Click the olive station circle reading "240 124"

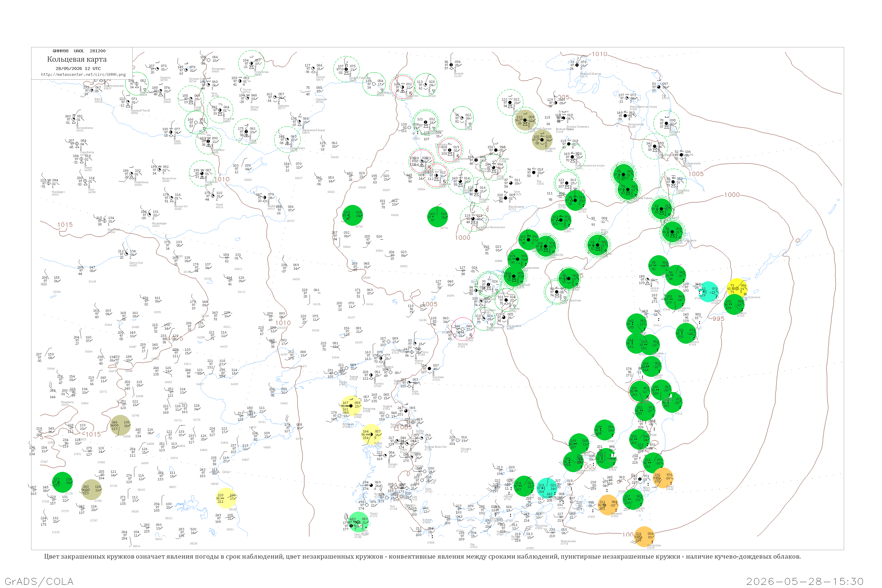[91, 490]
